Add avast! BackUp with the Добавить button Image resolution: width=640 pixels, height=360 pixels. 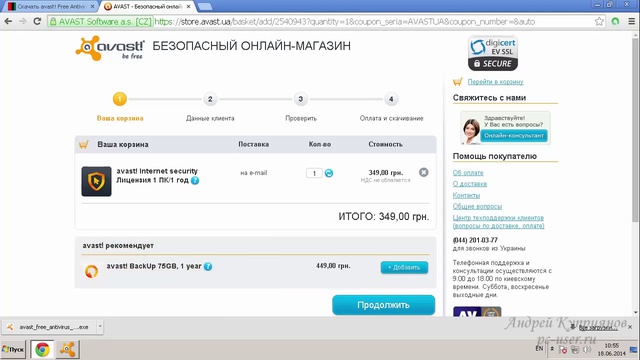pyautogui.click(x=404, y=267)
